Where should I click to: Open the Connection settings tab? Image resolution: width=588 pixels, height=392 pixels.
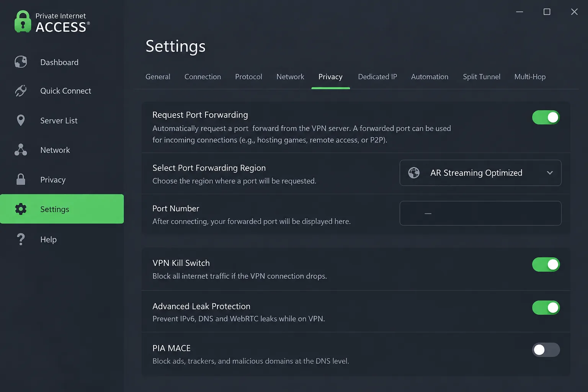click(x=203, y=77)
